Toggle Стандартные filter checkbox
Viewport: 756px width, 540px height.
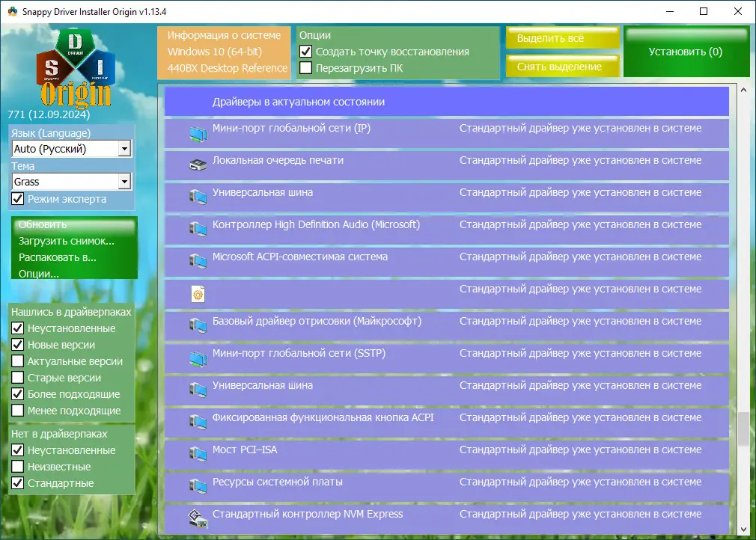click(x=17, y=482)
